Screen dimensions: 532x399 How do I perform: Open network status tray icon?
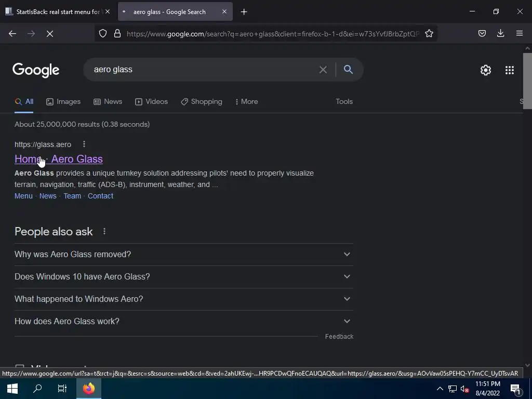453,389
